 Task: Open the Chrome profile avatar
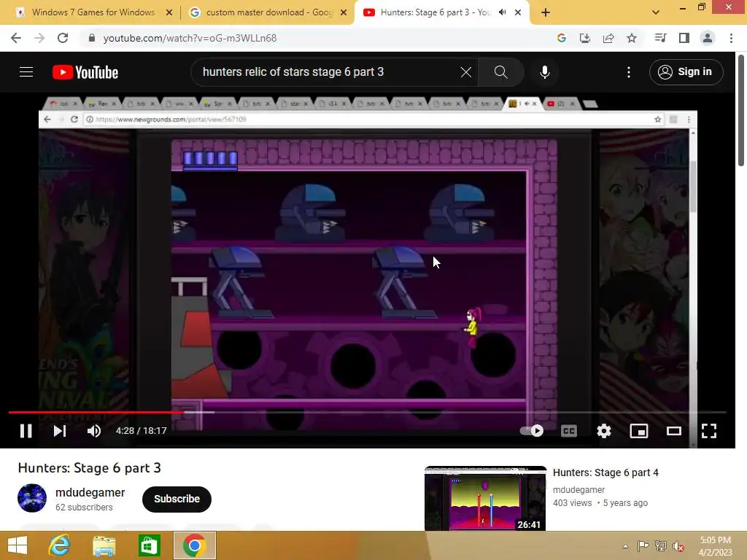point(708,38)
